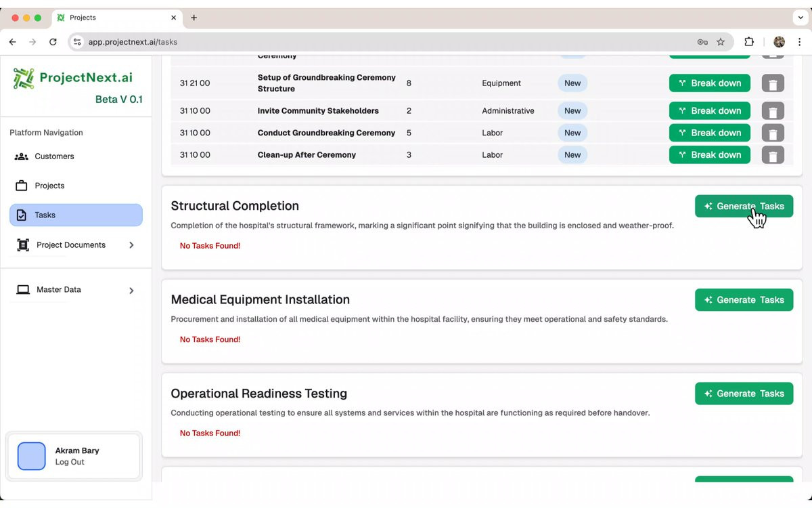Open the Chrome three-dot menu
Screen dimensions: 812x508
[800, 42]
